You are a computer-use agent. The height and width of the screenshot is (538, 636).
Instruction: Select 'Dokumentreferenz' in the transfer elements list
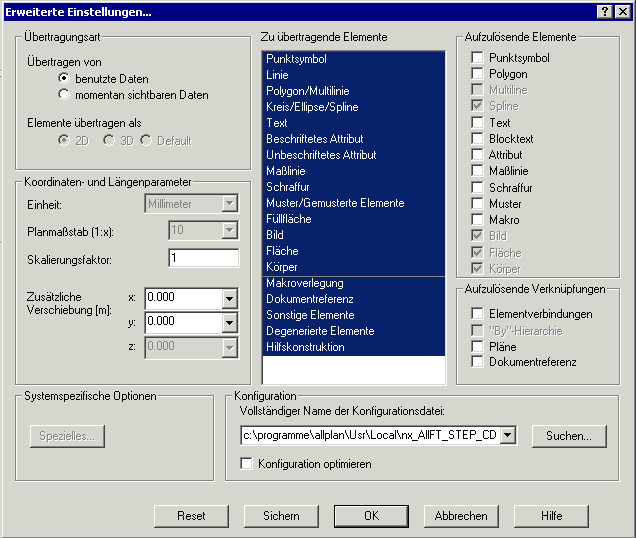(354, 299)
